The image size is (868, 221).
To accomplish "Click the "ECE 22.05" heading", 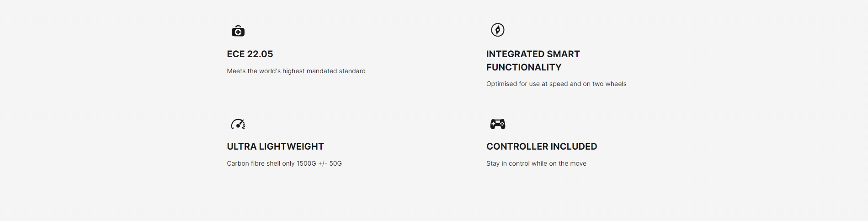I will (x=250, y=54).
